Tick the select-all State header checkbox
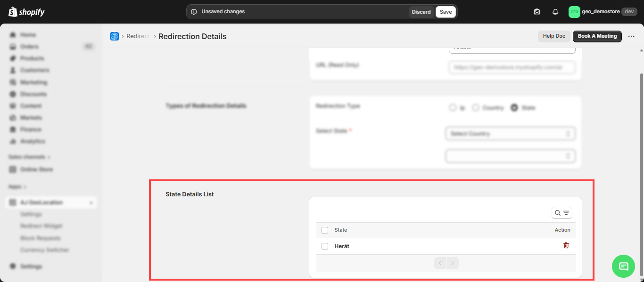644x282 pixels. tap(325, 230)
